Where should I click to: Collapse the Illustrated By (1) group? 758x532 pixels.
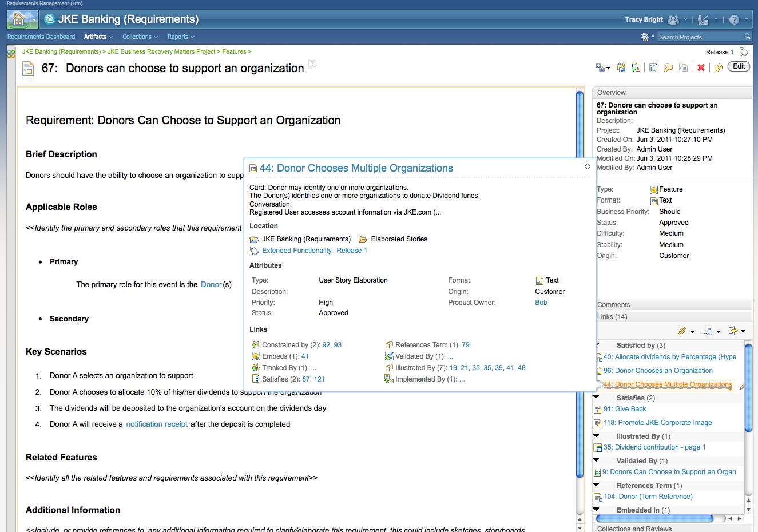596,435
